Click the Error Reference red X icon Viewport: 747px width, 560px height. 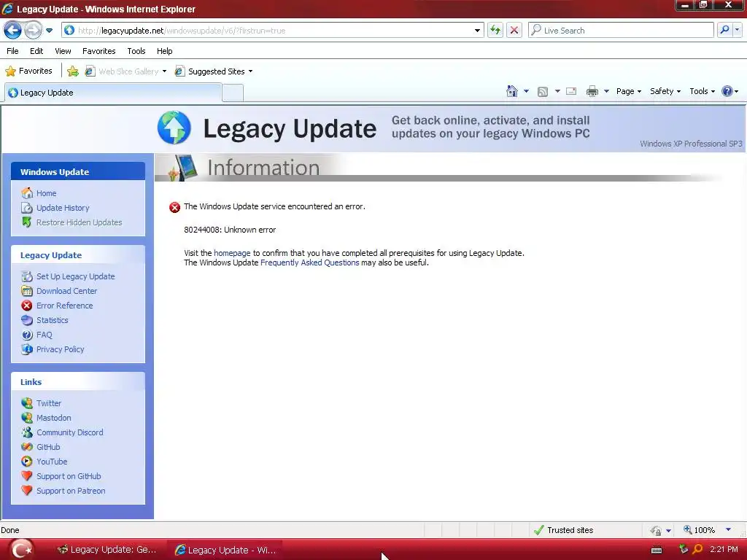[27, 306]
